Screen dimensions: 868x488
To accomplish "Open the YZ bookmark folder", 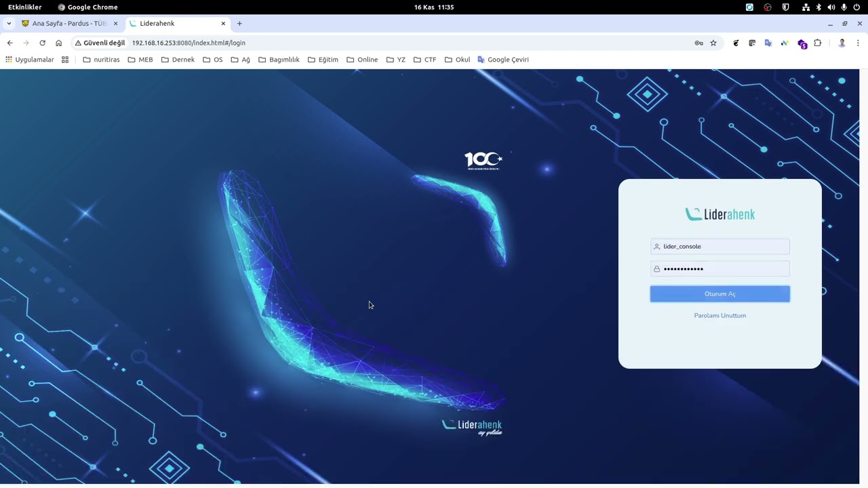I will (395, 60).
